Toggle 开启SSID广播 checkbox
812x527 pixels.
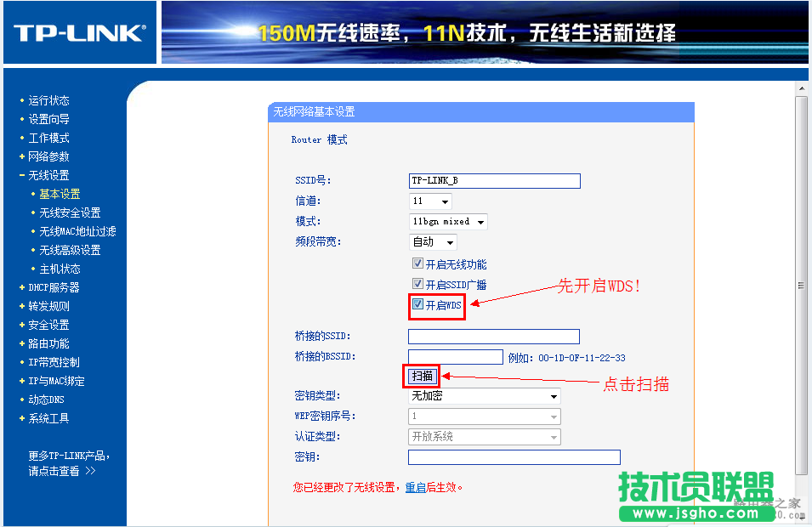(x=417, y=284)
